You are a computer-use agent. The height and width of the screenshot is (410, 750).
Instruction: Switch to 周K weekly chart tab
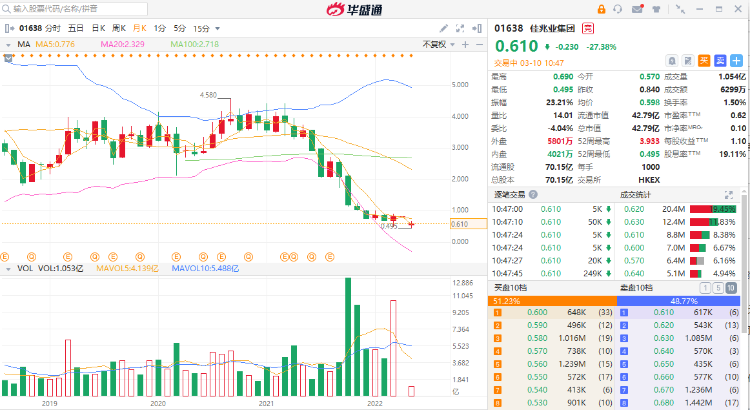[119, 28]
